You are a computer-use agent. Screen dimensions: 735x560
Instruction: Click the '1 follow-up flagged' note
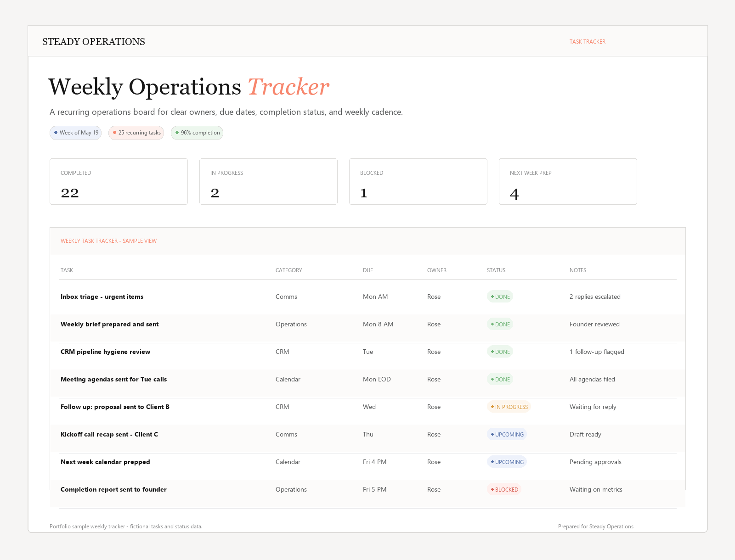click(x=597, y=352)
